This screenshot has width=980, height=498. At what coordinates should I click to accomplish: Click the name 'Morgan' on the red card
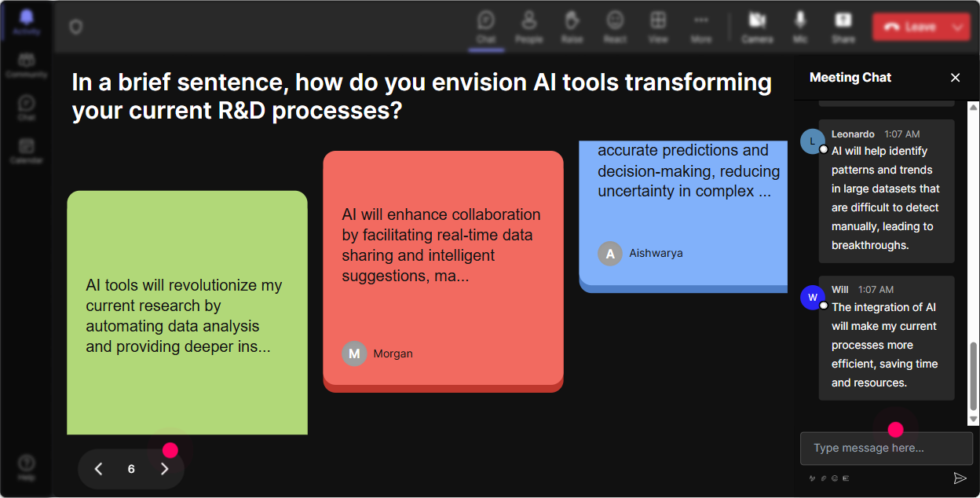pyautogui.click(x=393, y=353)
